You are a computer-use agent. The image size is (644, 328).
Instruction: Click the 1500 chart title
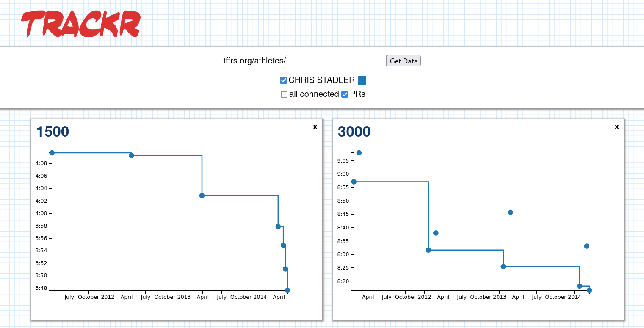(x=53, y=132)
